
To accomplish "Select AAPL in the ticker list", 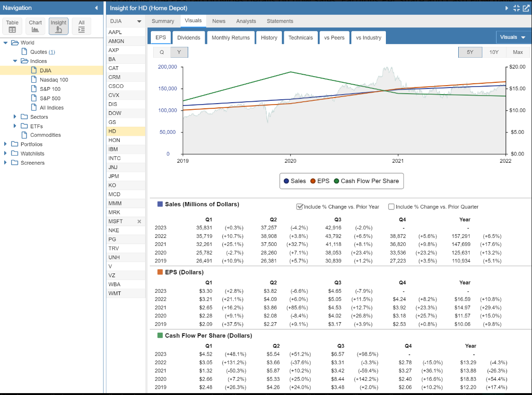I will pyautogui.click(x=126, y=32).
